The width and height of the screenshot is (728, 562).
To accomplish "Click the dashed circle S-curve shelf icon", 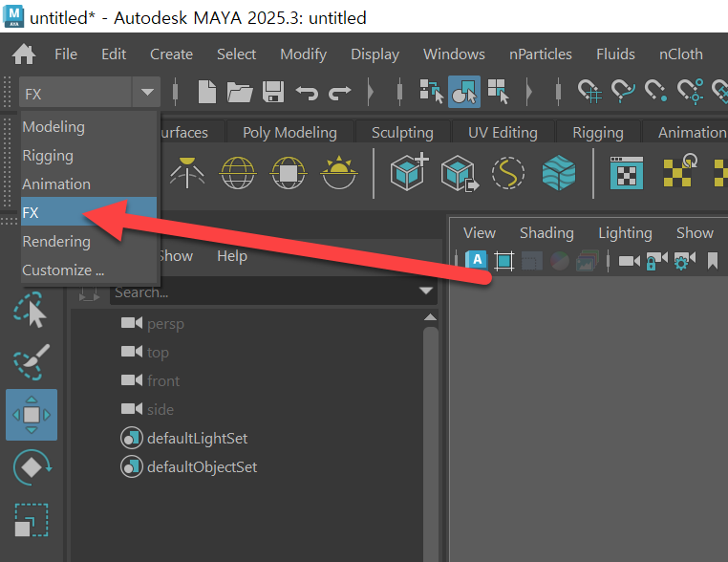I will coord(508,173).
